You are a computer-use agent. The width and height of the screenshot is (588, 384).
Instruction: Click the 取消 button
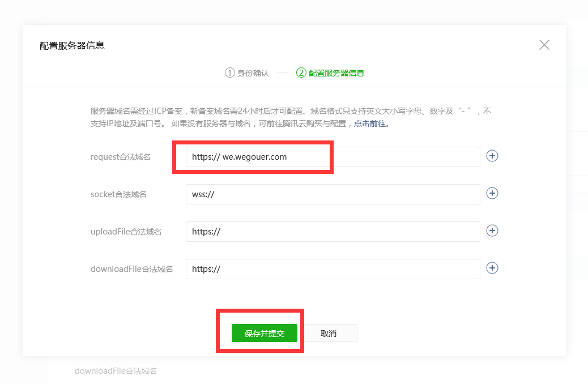click(329, 333)
